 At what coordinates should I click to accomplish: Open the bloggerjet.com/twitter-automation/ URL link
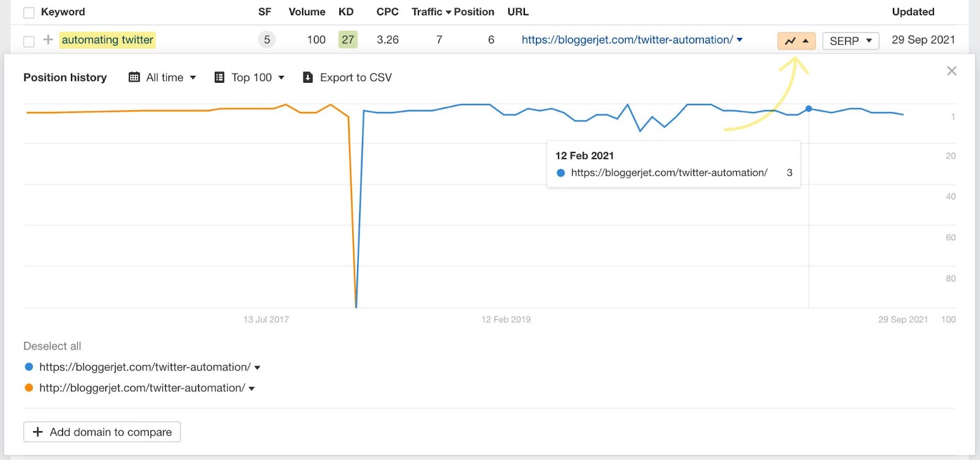click(627, 40)
